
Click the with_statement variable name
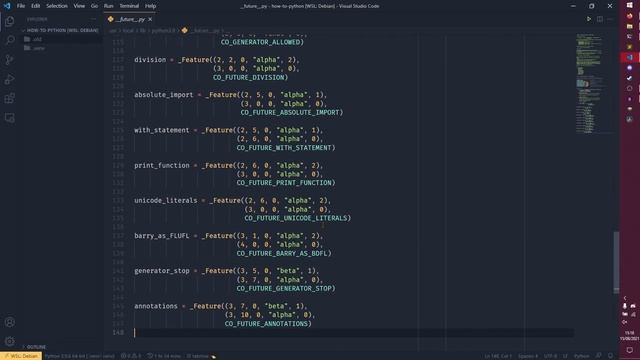pos(162,130)
